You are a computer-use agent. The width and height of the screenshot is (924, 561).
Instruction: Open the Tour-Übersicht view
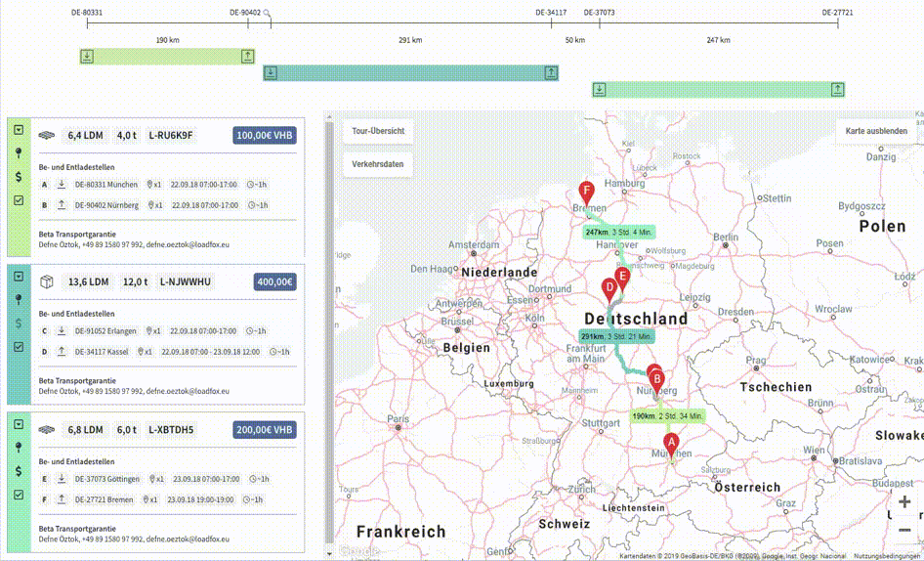tap(378, 131)
